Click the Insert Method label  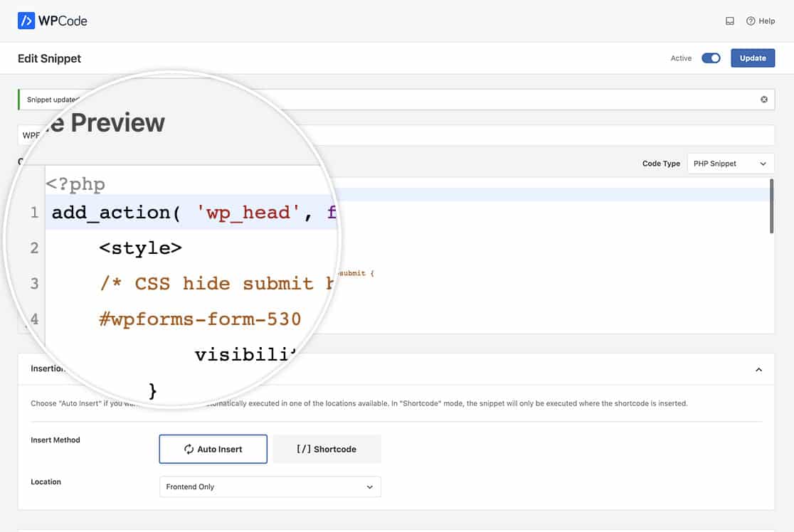55,440
